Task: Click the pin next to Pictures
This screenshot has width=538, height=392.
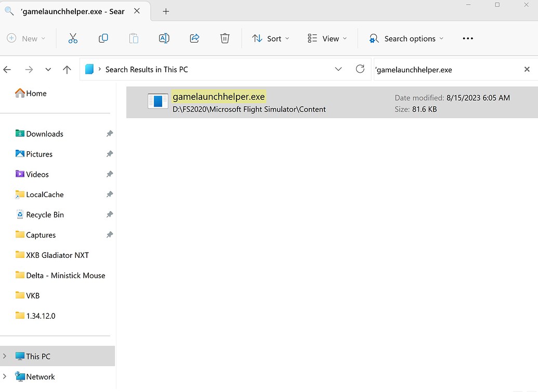Action: 109,154
